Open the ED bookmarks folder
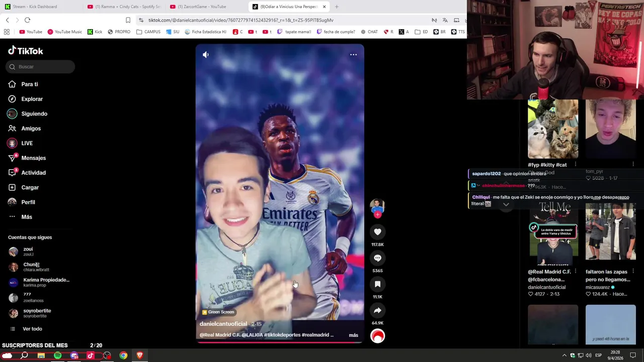This screenshot has height=362, width=644. 422,32
